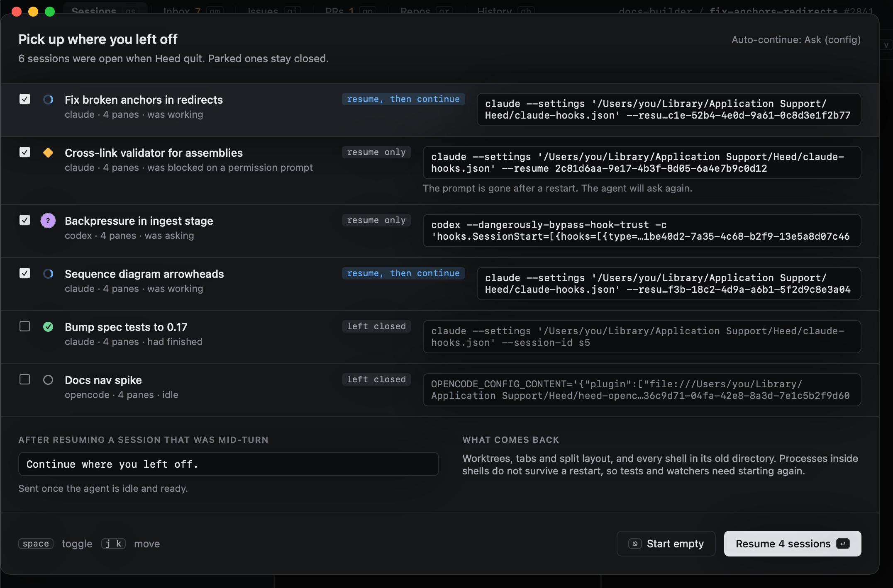Edit the Continue where you left off prompt field

point(228,464)
